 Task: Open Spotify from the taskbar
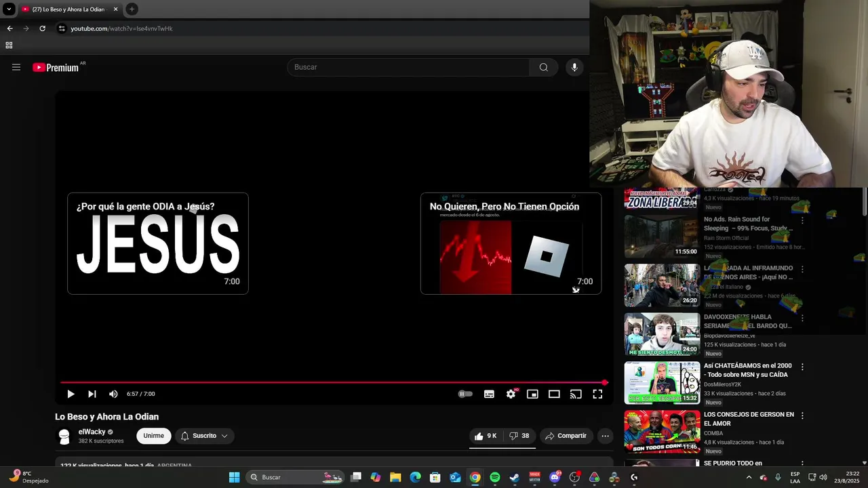tap(495, 477)
